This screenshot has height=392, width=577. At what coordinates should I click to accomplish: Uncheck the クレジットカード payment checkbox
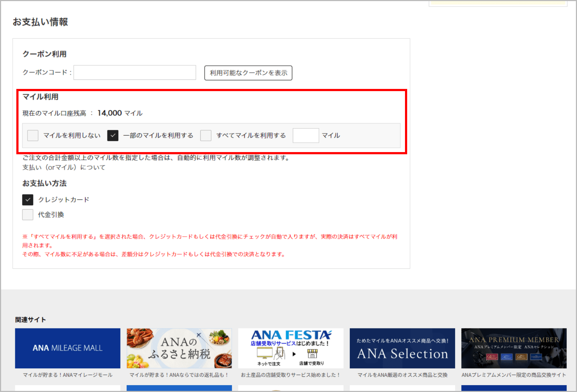[28, 200]
